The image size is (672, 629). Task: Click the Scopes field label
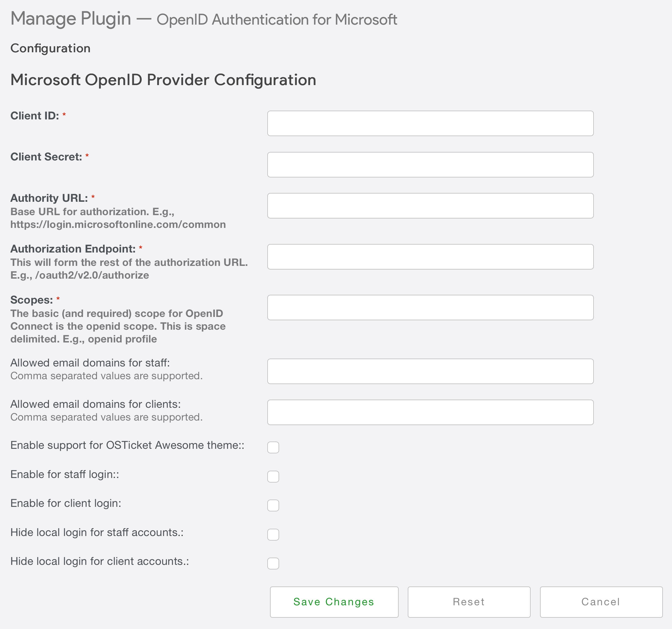(x=31, y=300)
